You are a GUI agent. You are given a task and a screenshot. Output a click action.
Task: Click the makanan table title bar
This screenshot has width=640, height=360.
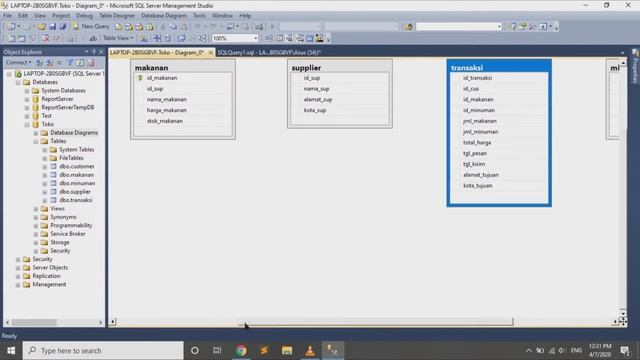pos(183,67)
